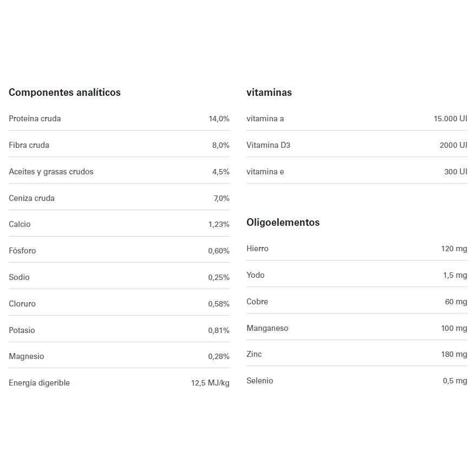Select the Proteína cruda row label
The width and height of the screenshot is (476, 476).
tap(35, 119)
